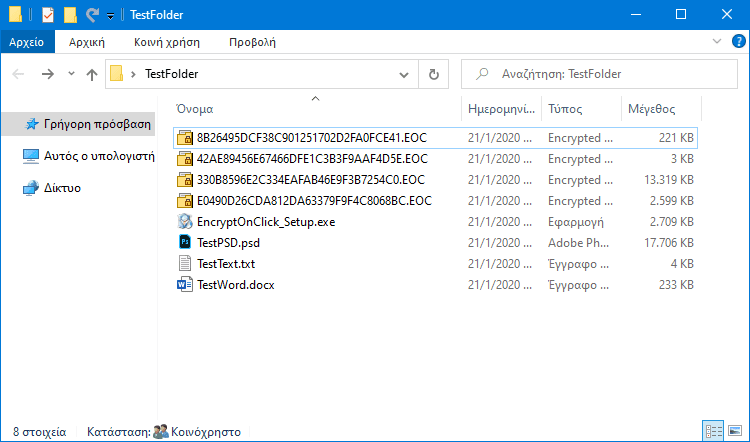The height and width of the screenshot is (442, 750).
Task: Click the Redo icon in quick access toolbar
Action: (x=92, y=15)
